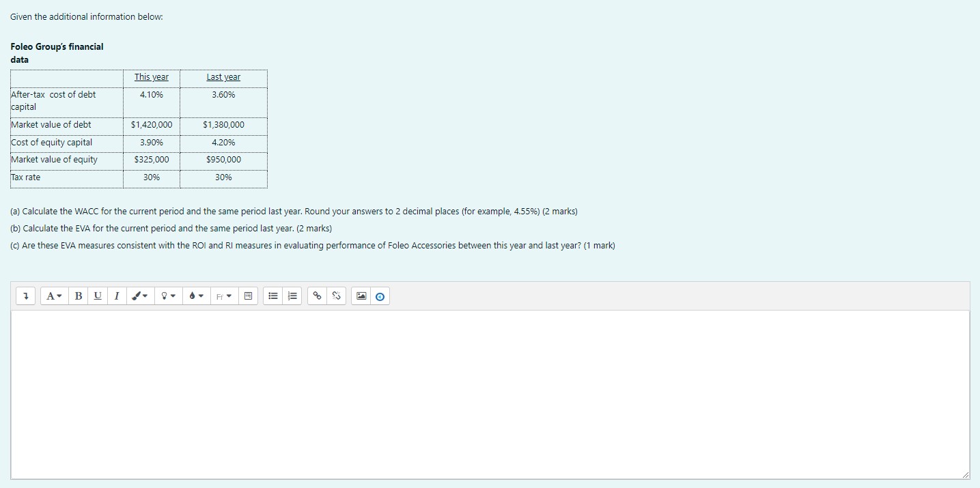The image size is (980, 488).
Task: Insert a hyperlink using the link icon
Action: coord(316,296)
